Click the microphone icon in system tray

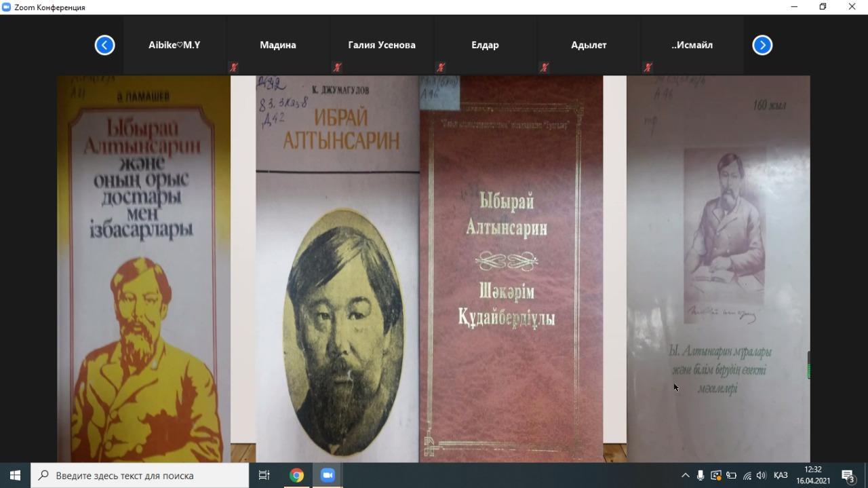click(701, 476)
